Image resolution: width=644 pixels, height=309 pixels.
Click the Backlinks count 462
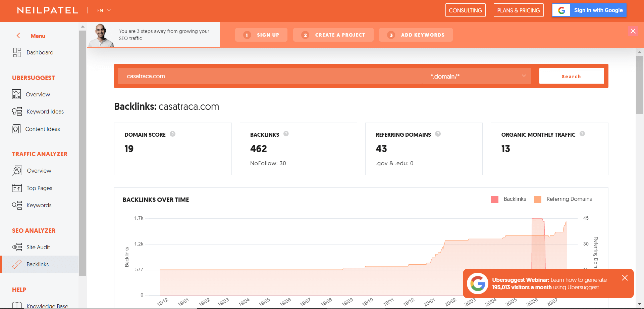click(x=259, y=149)
